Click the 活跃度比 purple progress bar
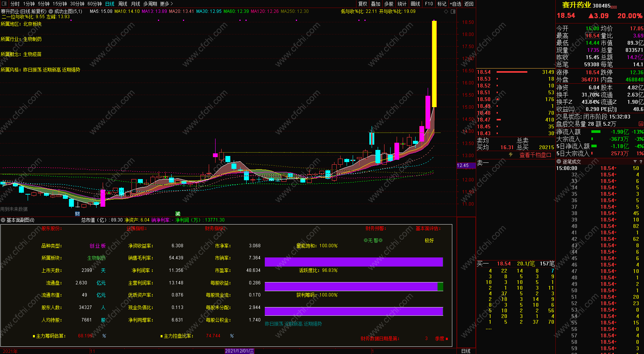The width and height of the screenshot is (644, 354). [354, 287]
